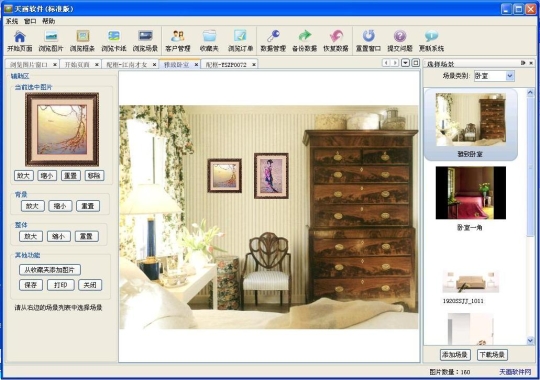The image size is (540, 380).
Task: Select the 卧室一角 scene thumbnail
Action: click(471, 193)
